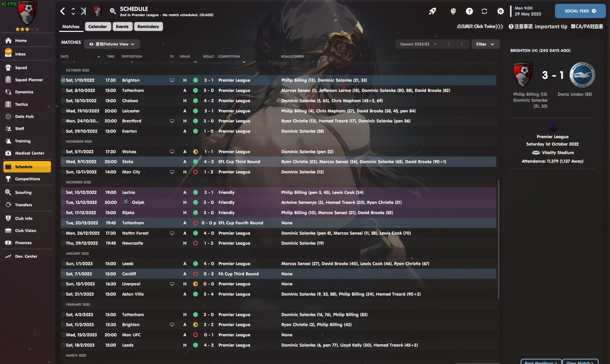610x364 pixels.
Task: Toggle the checkbox for the Chelsea 15/10/2022 match
Action: (x=63, y=101)
